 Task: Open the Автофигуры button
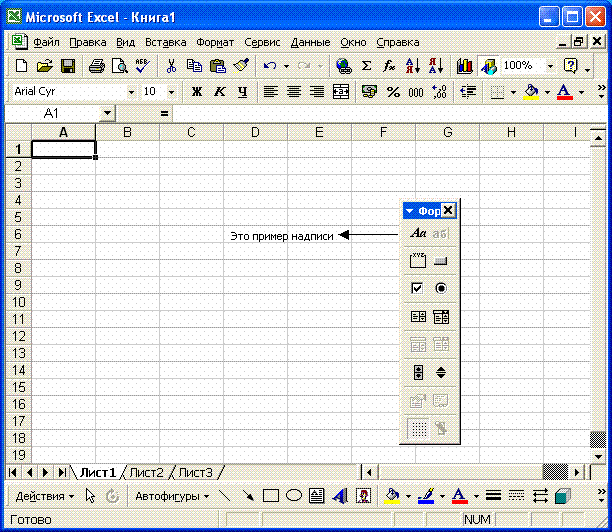(172, 496)
